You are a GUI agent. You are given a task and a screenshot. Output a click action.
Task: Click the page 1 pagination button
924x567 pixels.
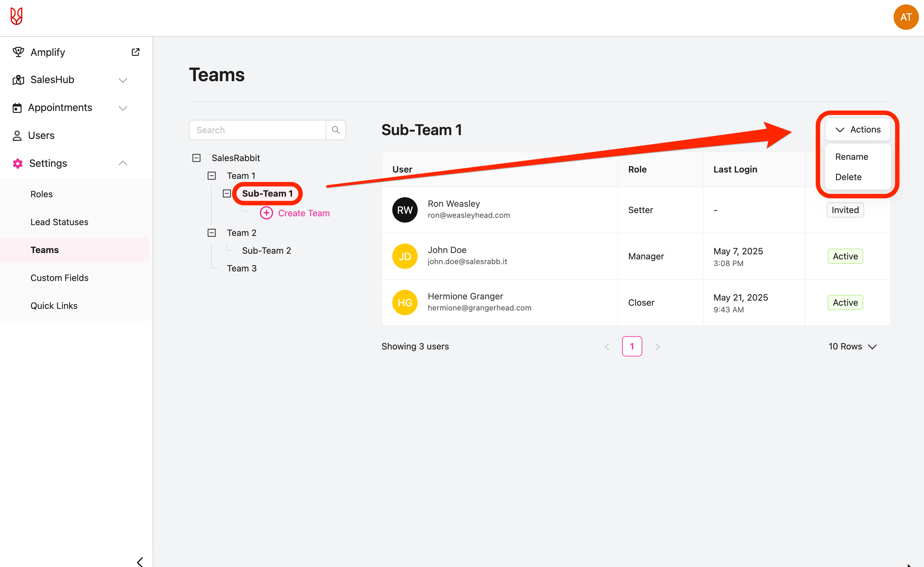632,346
